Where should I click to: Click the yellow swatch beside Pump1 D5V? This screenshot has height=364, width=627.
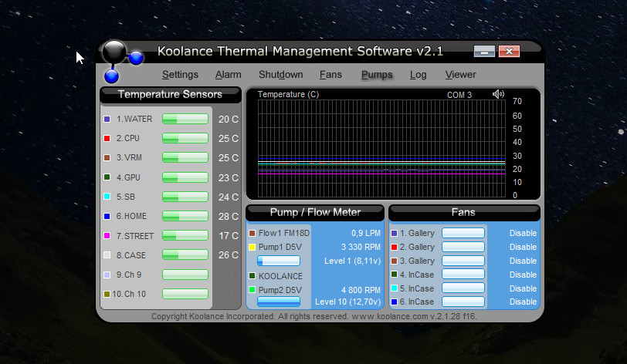[x=252, y=247]
